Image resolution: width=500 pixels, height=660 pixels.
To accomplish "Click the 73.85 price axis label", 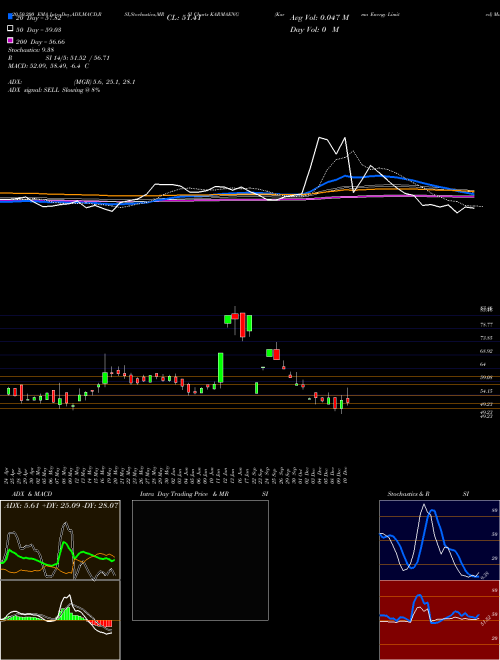I will 486,338.
